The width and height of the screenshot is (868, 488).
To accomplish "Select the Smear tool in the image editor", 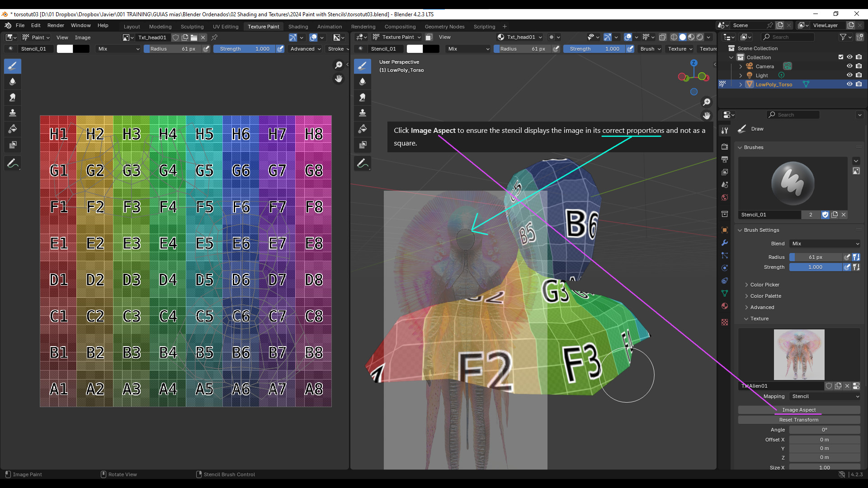I will click(13, 98).
